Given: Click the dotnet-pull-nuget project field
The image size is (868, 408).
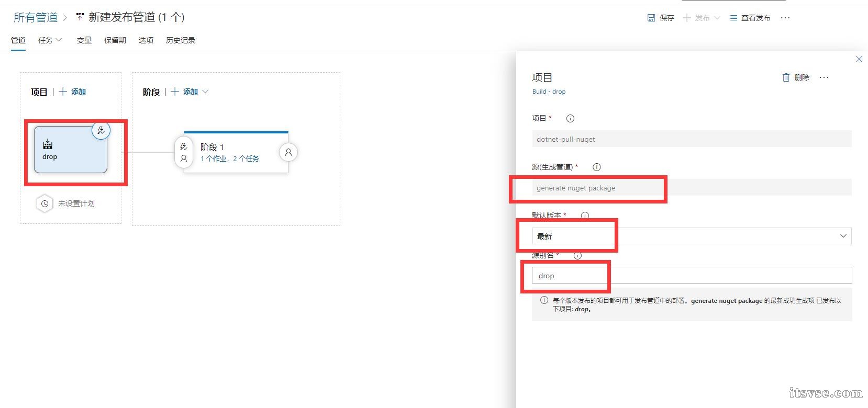Looking at the screenshot, I should click(x=692, y=139).
